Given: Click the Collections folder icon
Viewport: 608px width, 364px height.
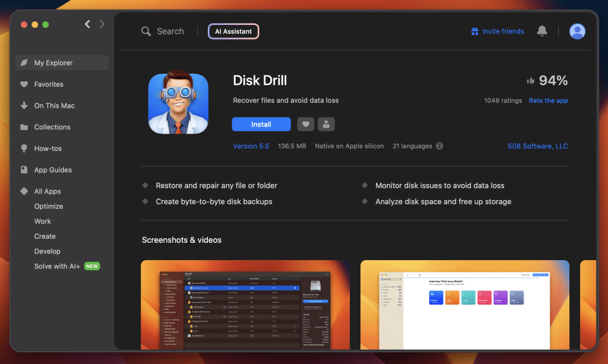Looking at the screenshot, I should coord(24,127).
